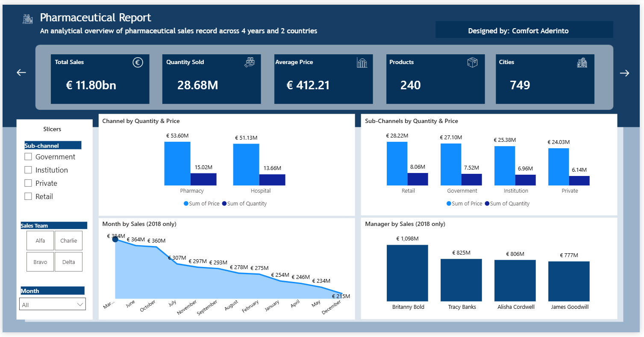The width and height of the screenshot is (644, 337).
Task: Click the highlighted March data point marker
Action: point(115,239)
